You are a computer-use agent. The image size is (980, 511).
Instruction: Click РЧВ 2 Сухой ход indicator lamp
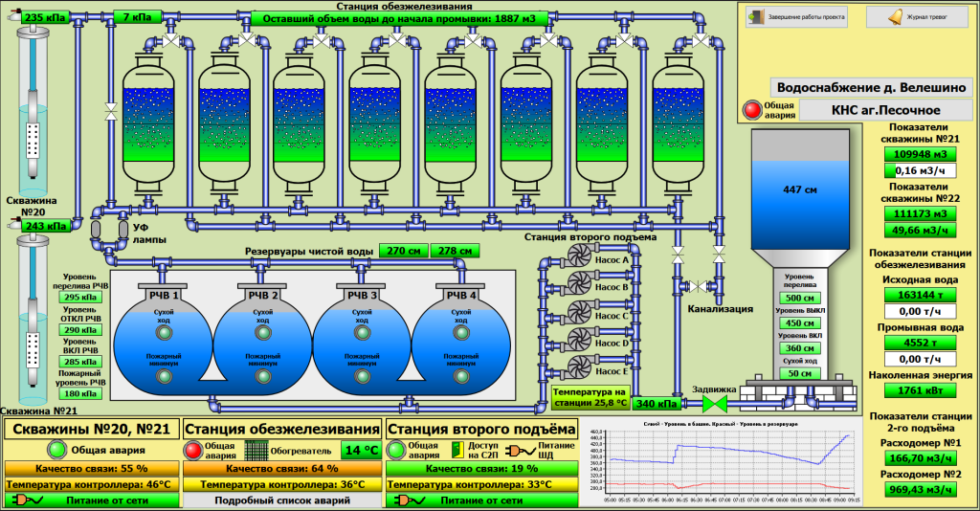click(x=262, y=332)
